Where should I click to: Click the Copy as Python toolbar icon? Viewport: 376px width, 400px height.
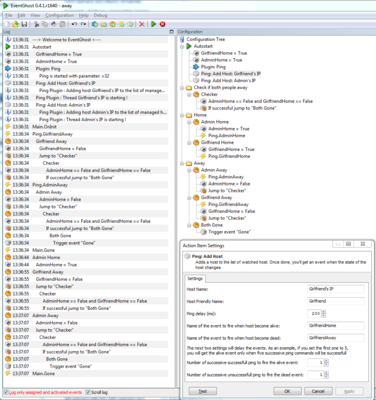[x=53, y=24]
